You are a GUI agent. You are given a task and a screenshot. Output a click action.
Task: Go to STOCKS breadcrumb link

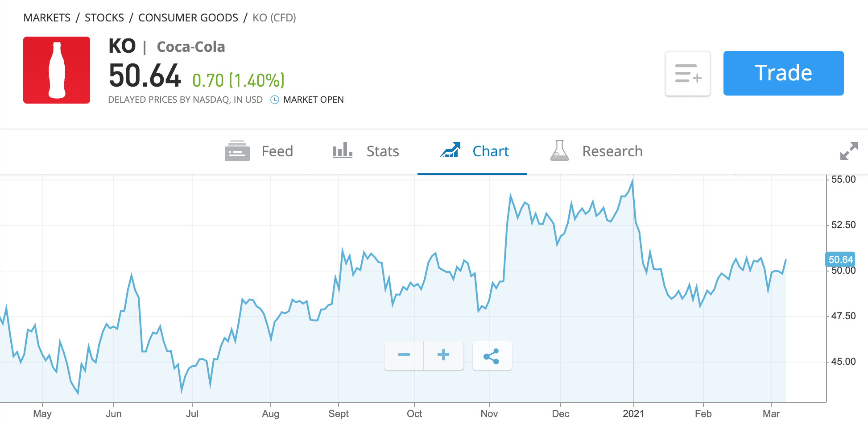point(104,18)
